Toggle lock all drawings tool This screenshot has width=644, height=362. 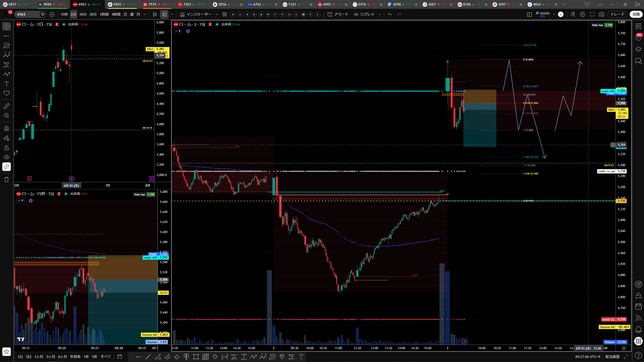[x=7, y=148]
